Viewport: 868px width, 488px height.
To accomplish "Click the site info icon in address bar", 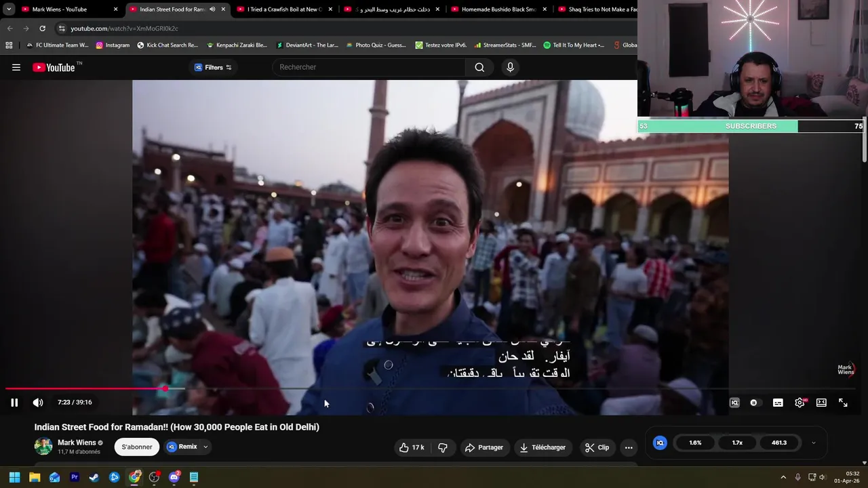I will point(62,28).
